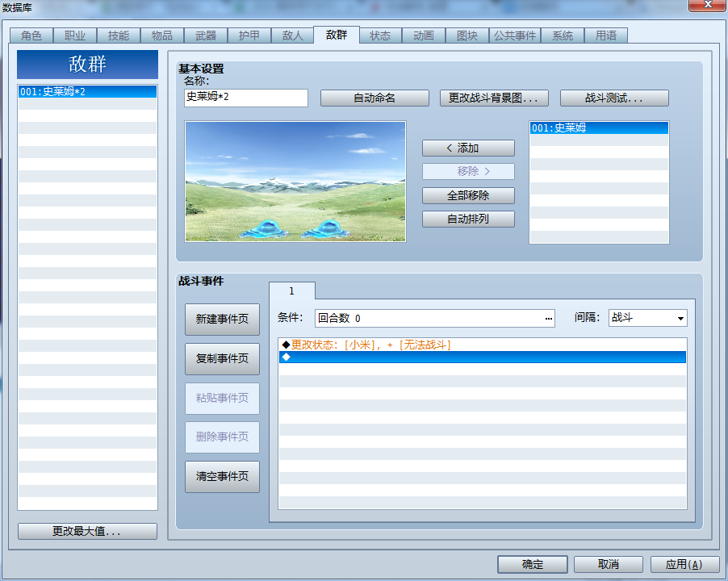Click the 自动命名 button
The width and height of the screenshot is (728, 581).
pos(374,98)
